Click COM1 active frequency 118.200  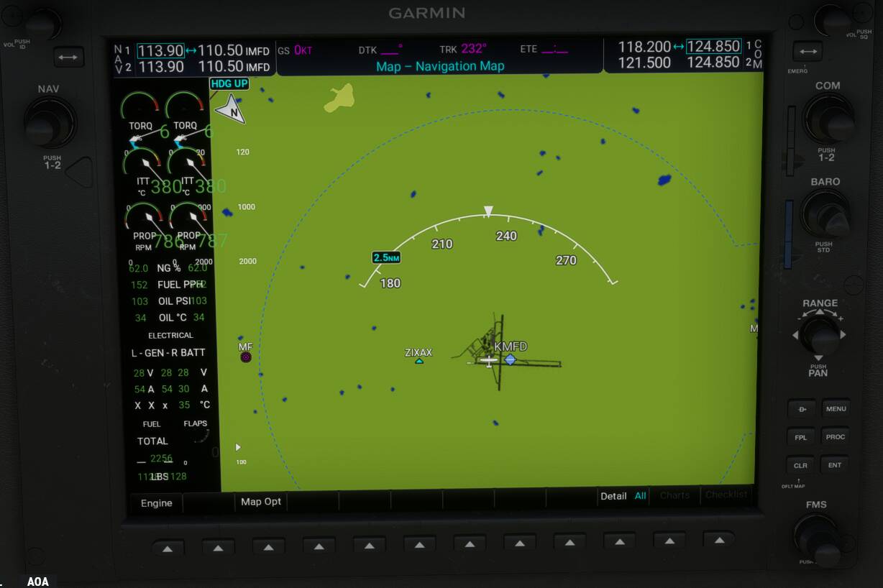click(x=644, y=47)
